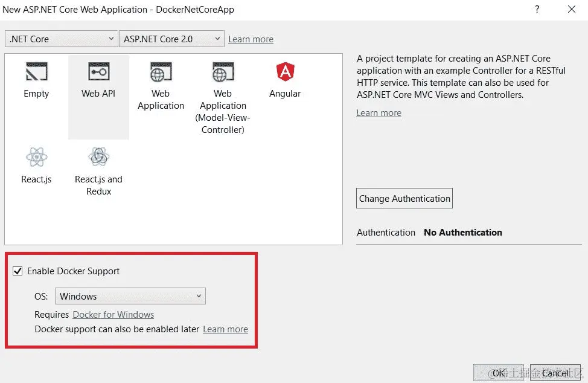Choose the Web Application template icon
588x383 pixels.
click(x=161, y=72)
